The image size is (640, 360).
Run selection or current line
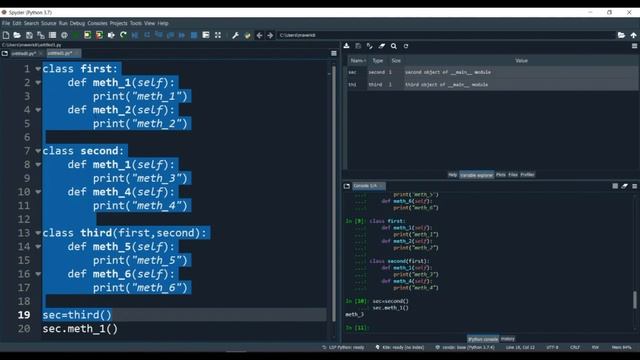pos(111,36)
